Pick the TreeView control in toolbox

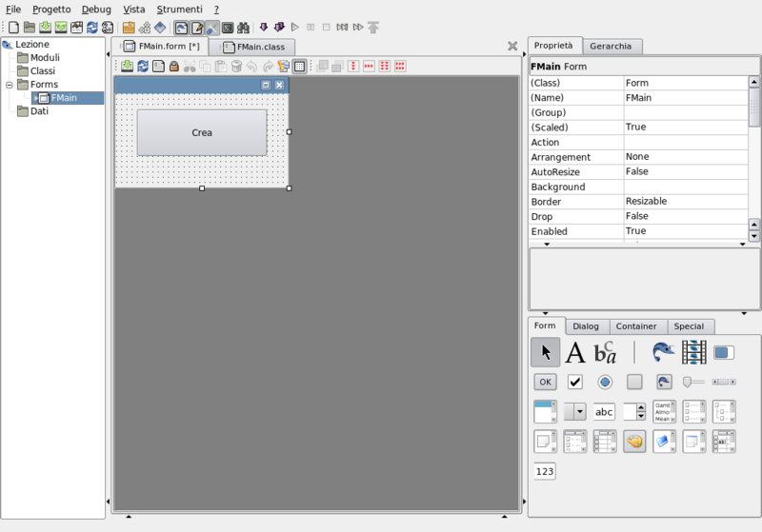pos(724,412)
